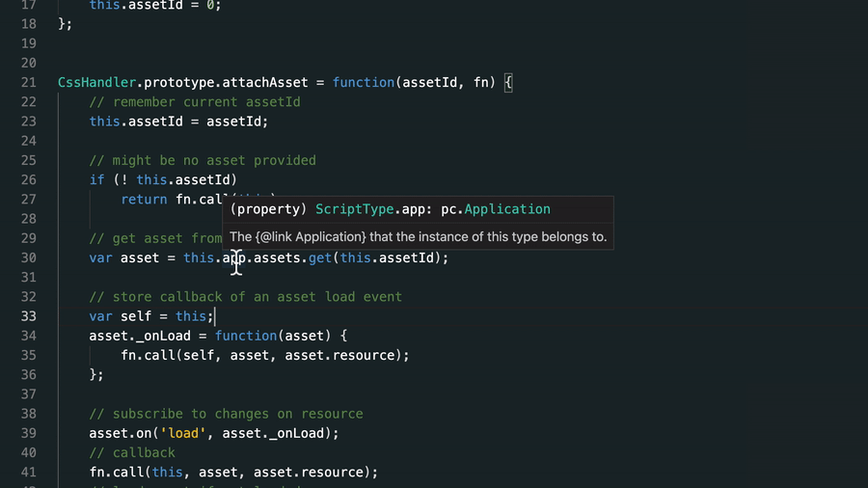Click the get method call on line 30
This screenshot has height=488, width=868.
pos(320,258)
